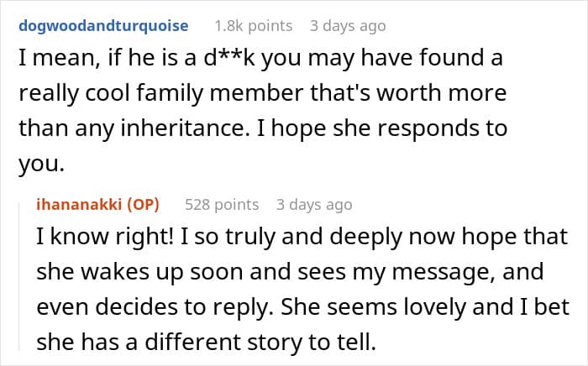Click the line "she has a different story"
Screen dimensions: 588x366
[206, 342]
